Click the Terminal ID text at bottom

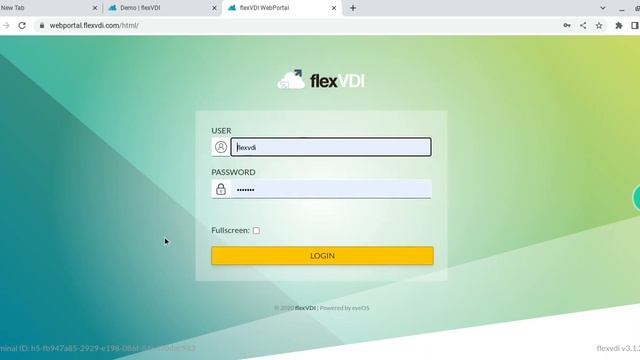(x=98, y=348)
